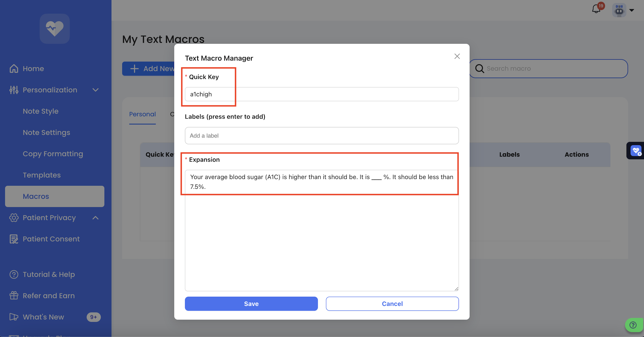Click the Home house icon
644x337 pixels.
click(14, 68)
